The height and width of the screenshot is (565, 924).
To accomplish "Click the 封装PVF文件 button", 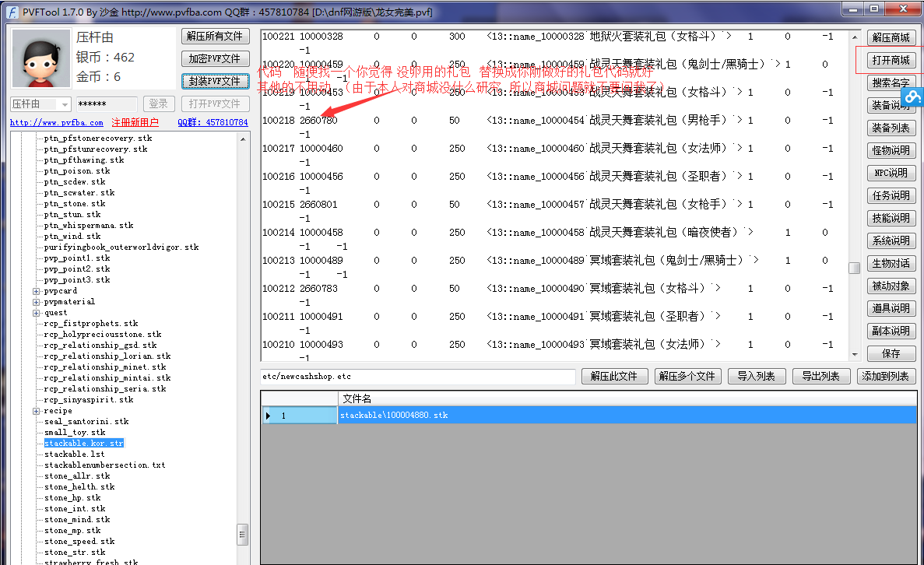I will click(x=215, y=81).
